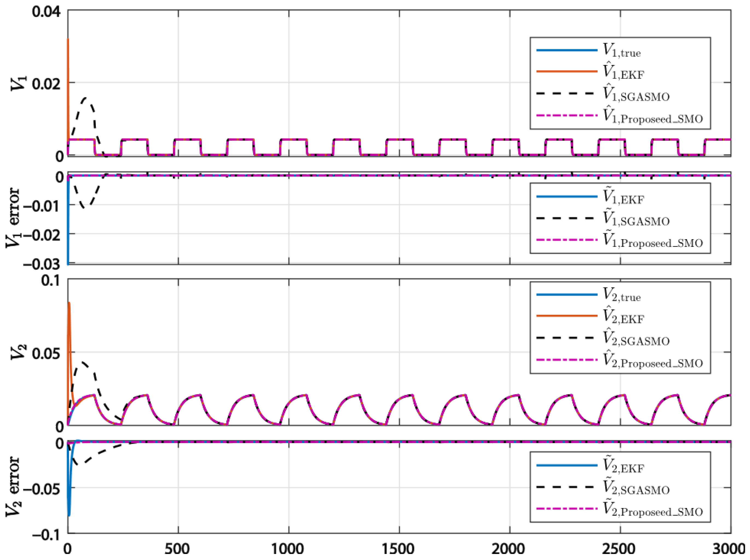Image resolution: width=750 pixels, height=560 pixels.
Task: Click the −0.03 tick on the V1 error axis
Action: pos(42,264)
